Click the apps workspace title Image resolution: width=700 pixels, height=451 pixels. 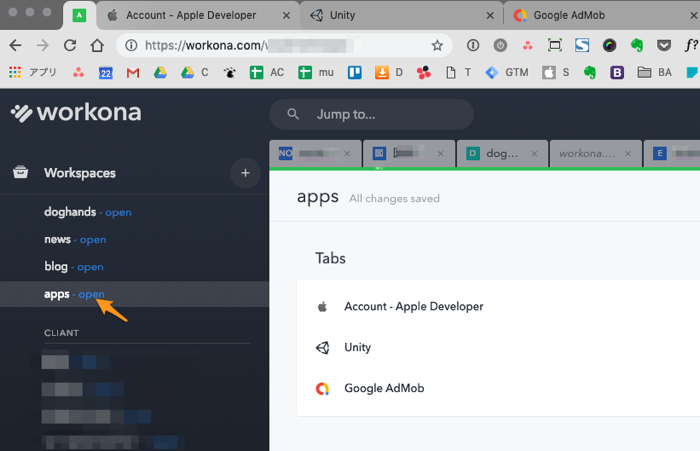[318, 196]
